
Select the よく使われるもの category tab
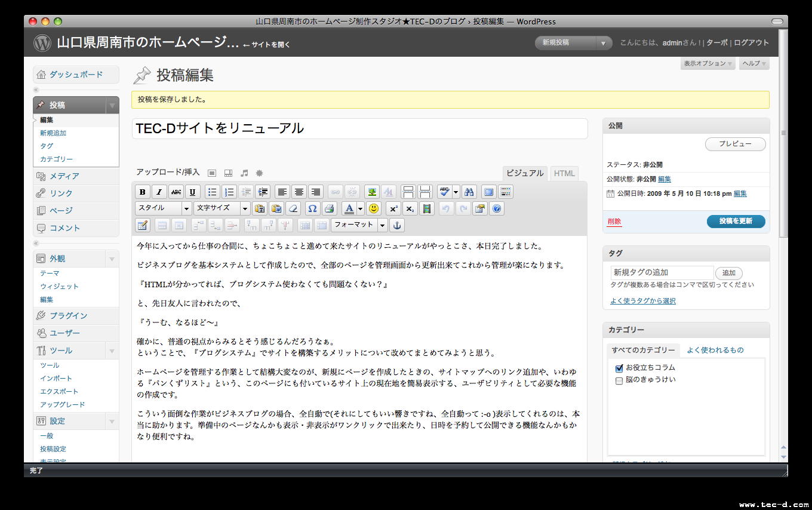click(715, 350)
